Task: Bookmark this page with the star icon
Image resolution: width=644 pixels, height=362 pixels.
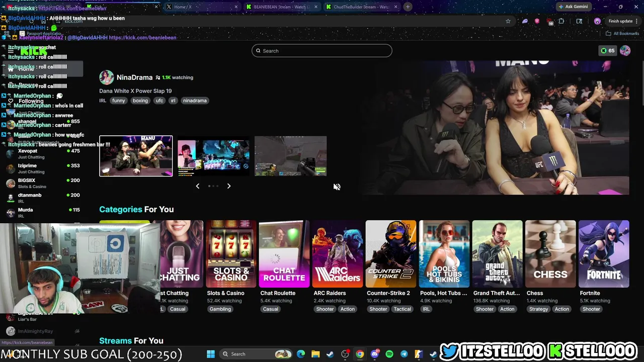Action: point(508,21)
